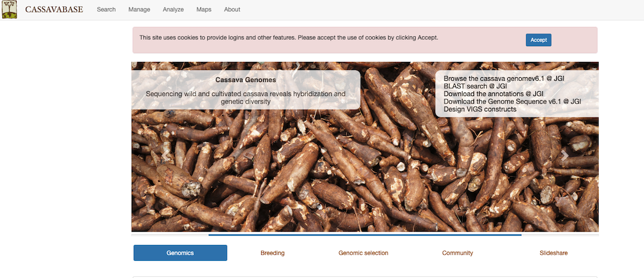Go to previous carousel slide arrow

point(165,156)
